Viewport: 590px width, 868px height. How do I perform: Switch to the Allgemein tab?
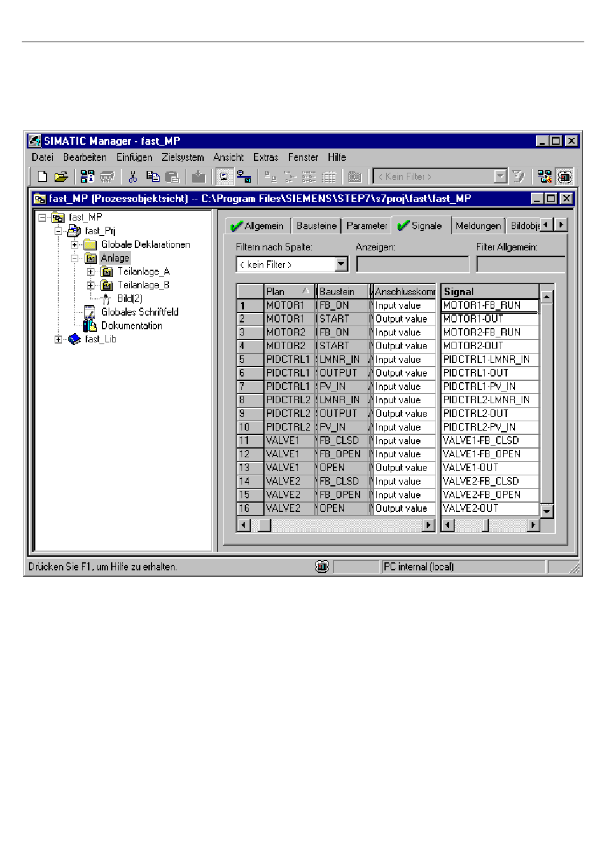click(x=257, y=226)
